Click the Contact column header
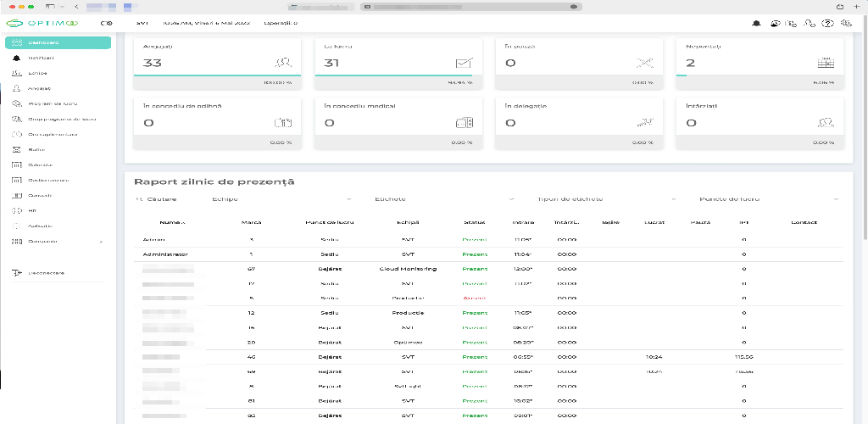868x424 pixels. pos(804,222)
